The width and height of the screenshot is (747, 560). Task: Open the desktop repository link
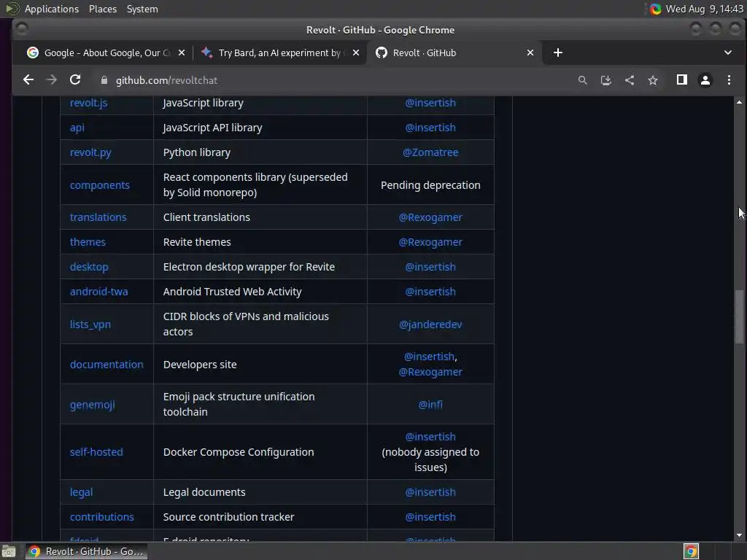pyautogui.click(x=89, y=267)
